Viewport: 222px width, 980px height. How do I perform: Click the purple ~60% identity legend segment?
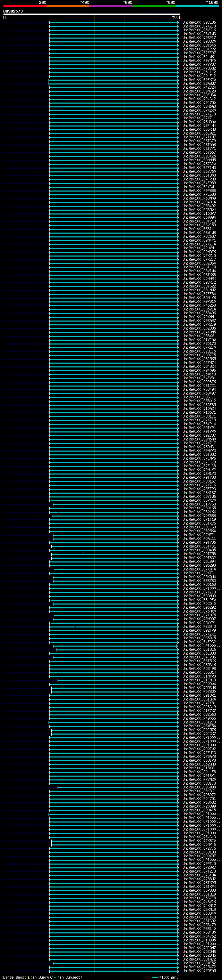coord(111,6)
